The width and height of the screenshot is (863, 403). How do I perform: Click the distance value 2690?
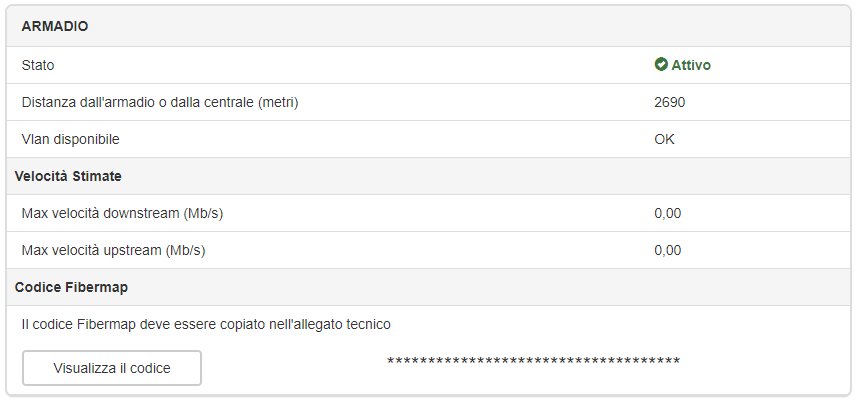[669, 102]
